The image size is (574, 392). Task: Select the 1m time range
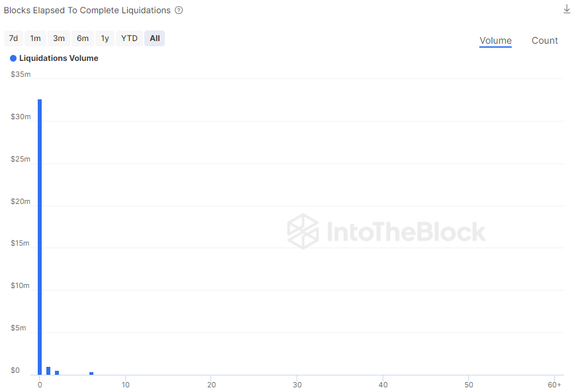pyautogui.click(x=35, y=38)
